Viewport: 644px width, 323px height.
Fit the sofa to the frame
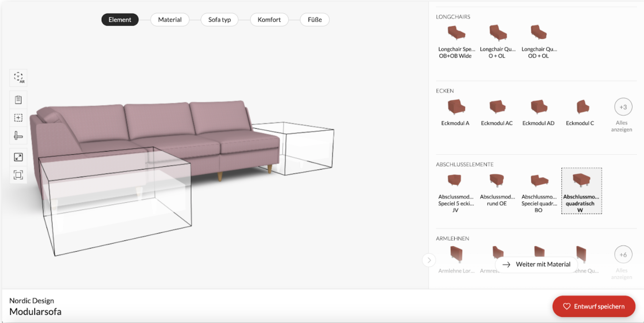point(18,175)
